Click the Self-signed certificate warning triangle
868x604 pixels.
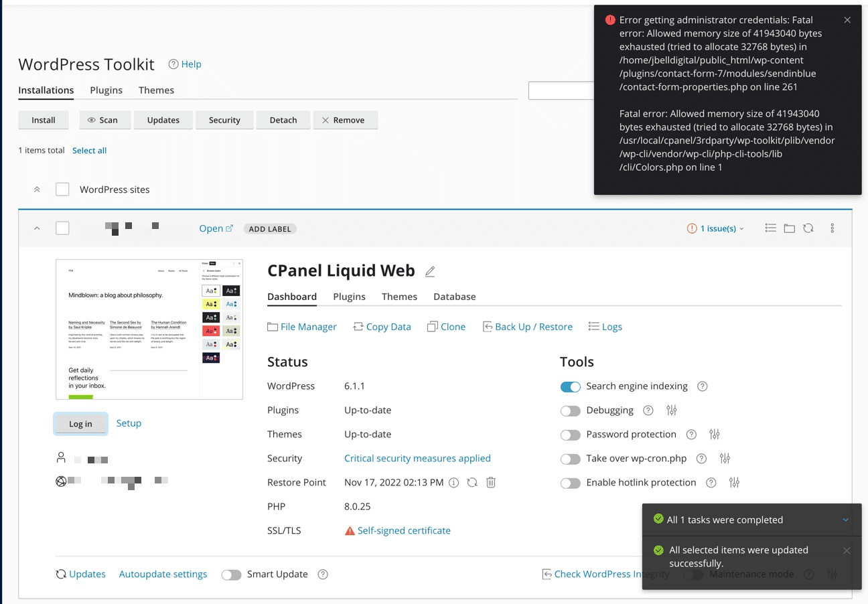click(x=350, y=531)
